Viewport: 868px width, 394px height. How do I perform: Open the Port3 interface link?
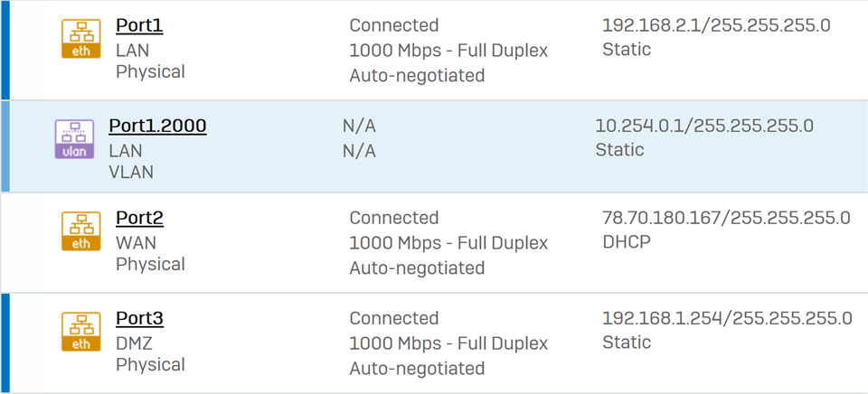(x=139, y=319)
